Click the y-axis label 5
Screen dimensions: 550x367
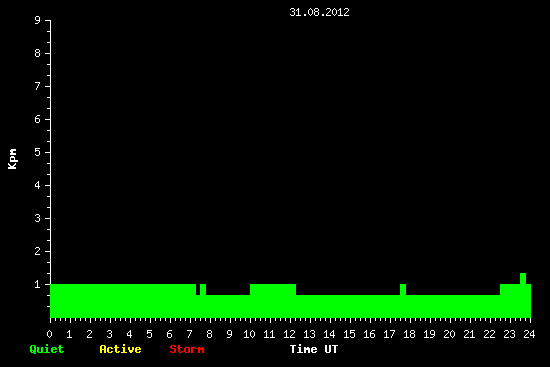pyautogui.click(x=38, y=152)
